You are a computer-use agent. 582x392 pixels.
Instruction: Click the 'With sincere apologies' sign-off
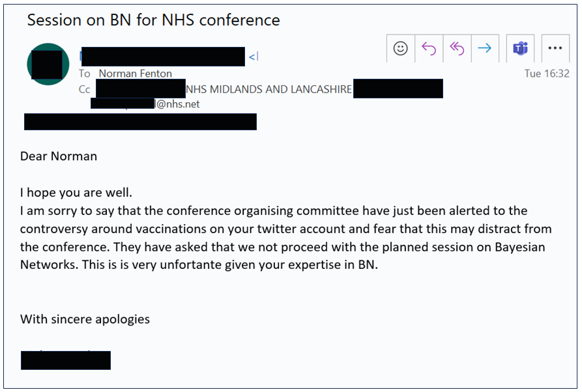(x=85, y=319)
